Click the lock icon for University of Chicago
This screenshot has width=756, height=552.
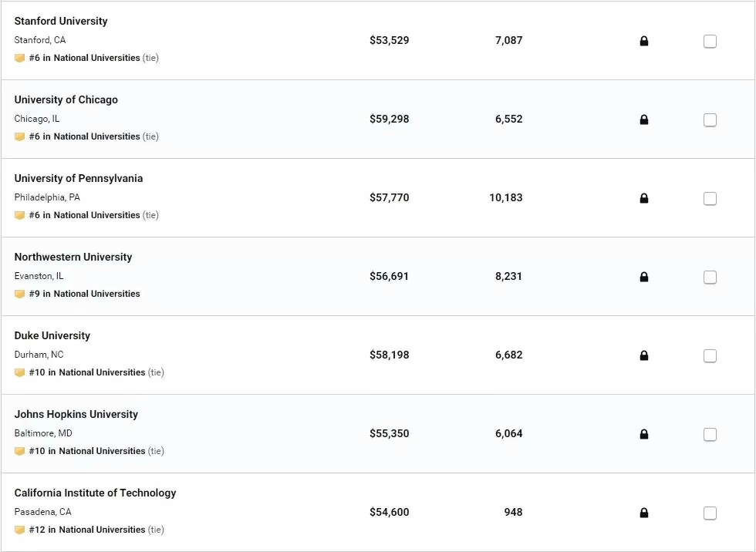pyautogui.click(x=644, y=119)
